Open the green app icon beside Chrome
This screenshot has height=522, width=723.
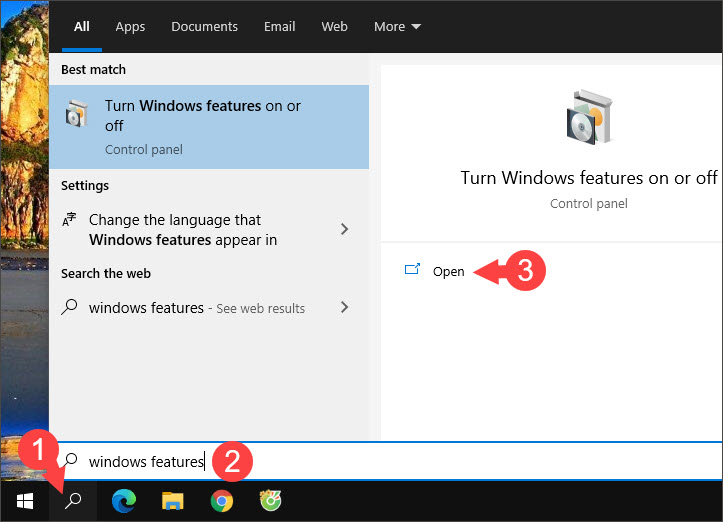click(x=271, y=501)
